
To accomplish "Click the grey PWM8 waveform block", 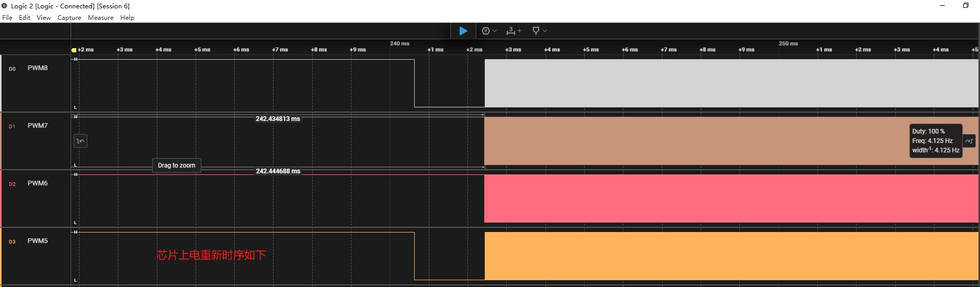I will coord(731,83).
